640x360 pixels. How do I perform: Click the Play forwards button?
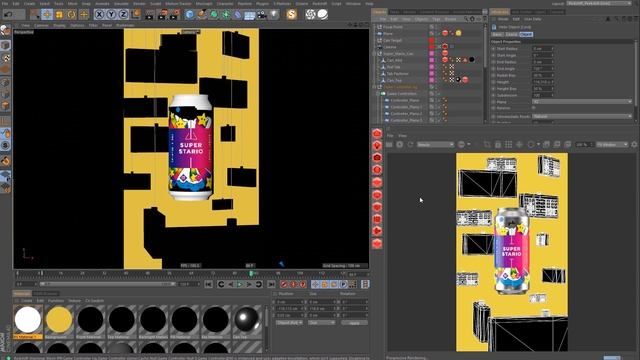click(x=240, y=284)
